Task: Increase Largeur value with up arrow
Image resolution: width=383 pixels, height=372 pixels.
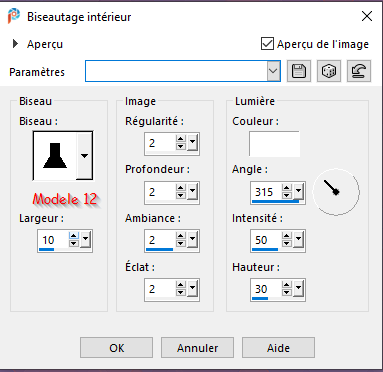Action: click(74, 236)
